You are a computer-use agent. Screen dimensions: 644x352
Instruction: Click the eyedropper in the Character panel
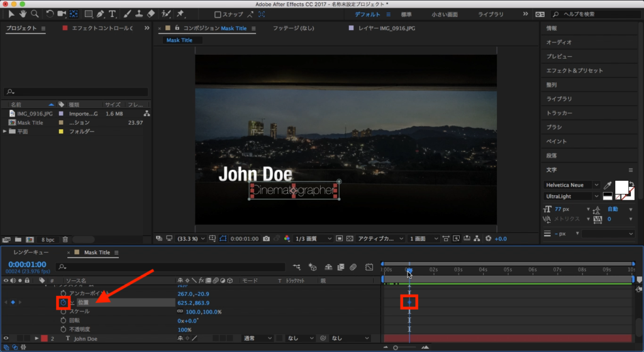click(608, 185)
